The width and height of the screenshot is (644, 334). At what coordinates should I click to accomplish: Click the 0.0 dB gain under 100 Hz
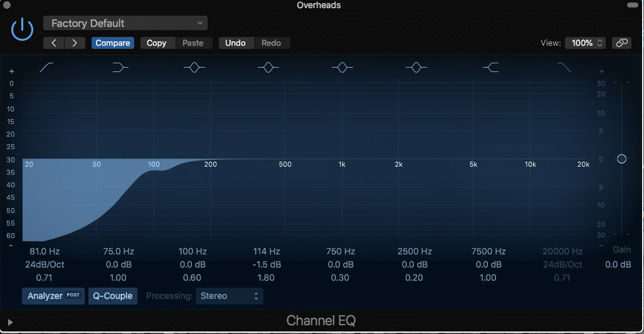pyautogui.click(x=193, y=264)
